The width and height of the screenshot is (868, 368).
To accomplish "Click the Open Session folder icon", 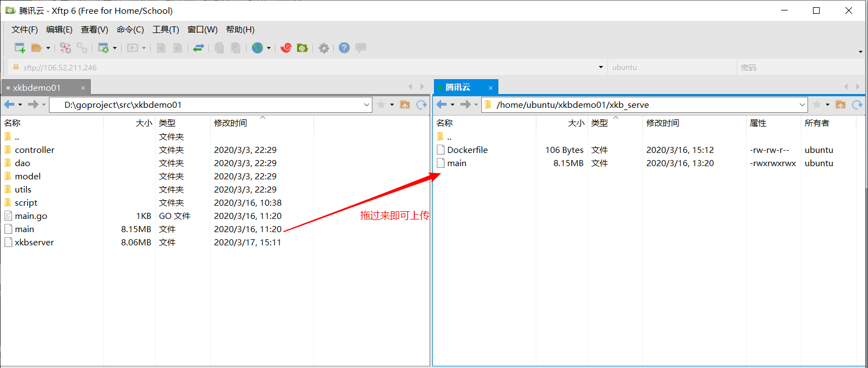I will coord(36,48).
